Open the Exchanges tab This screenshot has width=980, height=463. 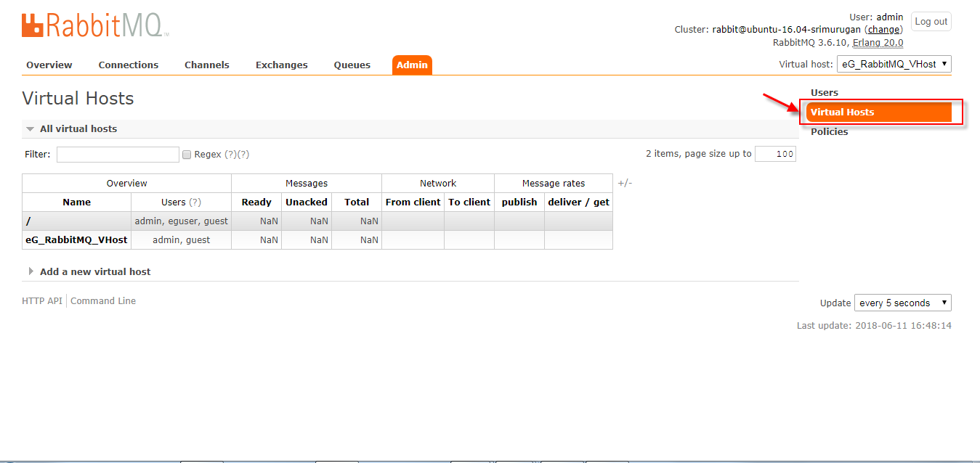coord(282,65)
